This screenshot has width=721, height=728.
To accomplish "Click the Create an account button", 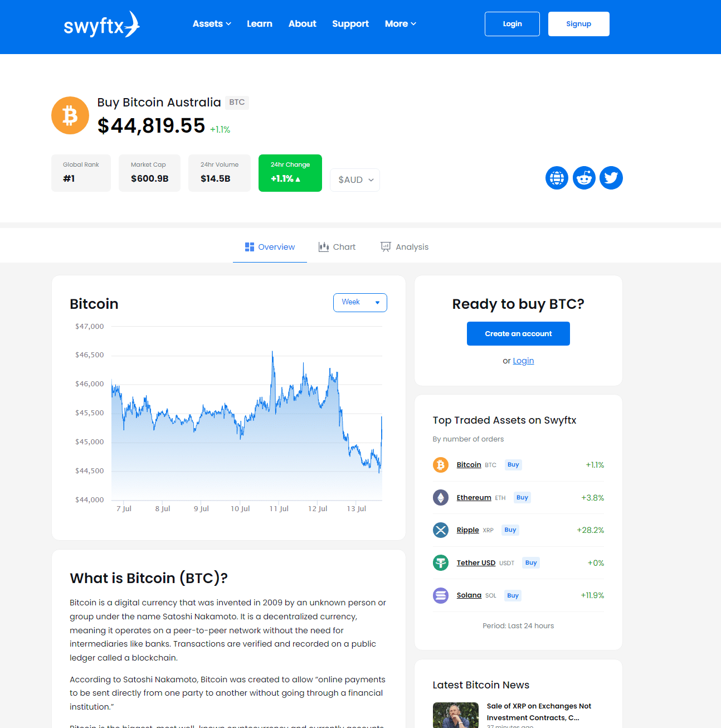I will (518, 334).
